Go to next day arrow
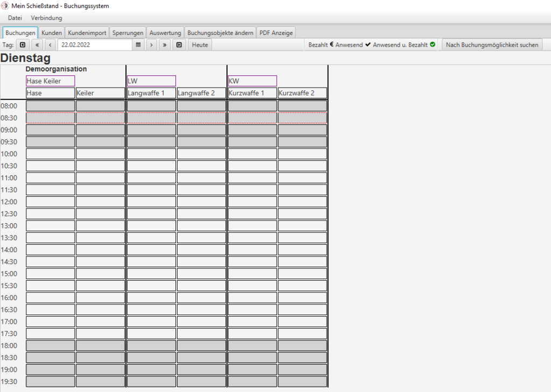 [x=151, y=45]
